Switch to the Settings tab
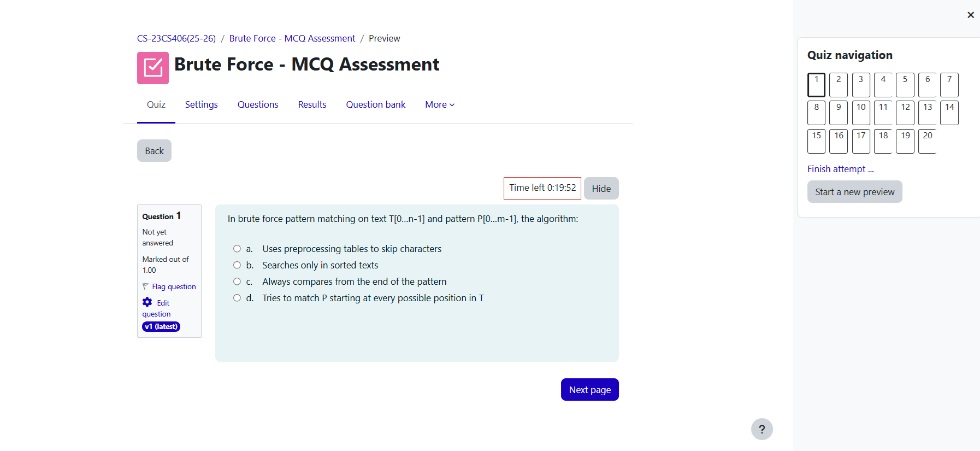 201,104
